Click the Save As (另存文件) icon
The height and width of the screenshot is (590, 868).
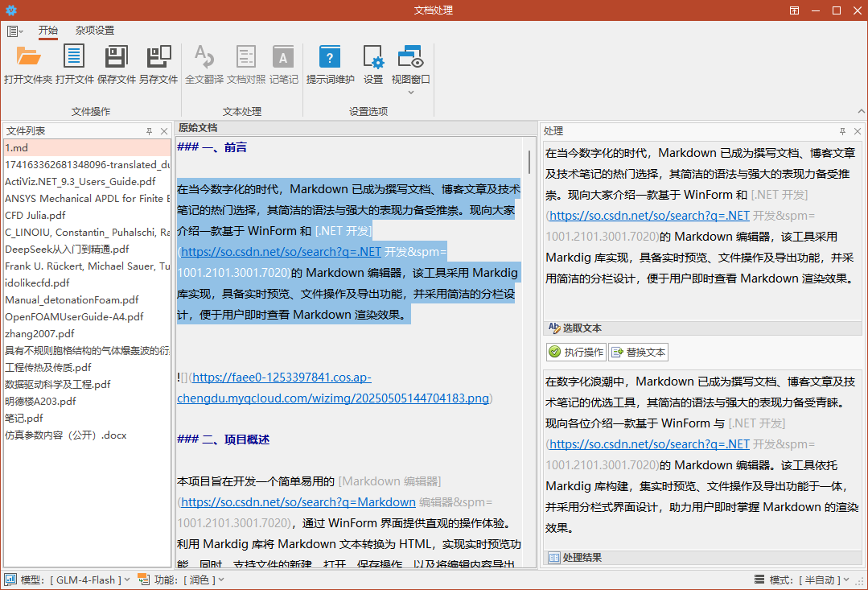(158, 58)
